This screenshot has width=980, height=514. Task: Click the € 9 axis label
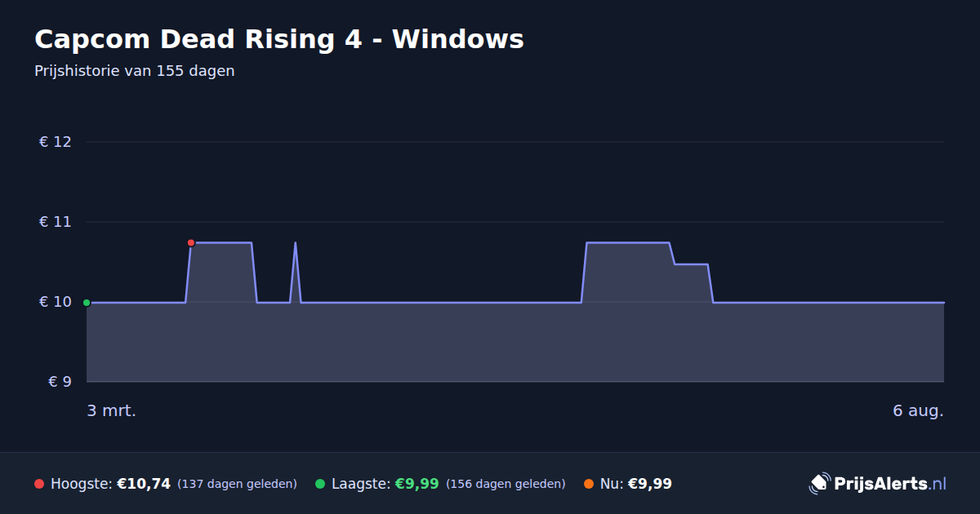click(x=60, y=382)
